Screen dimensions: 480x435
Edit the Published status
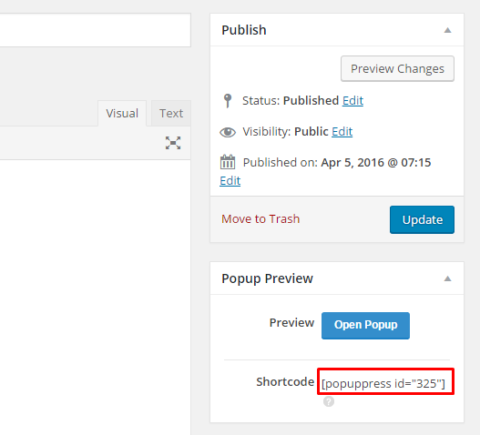click(x=353, y=101)
